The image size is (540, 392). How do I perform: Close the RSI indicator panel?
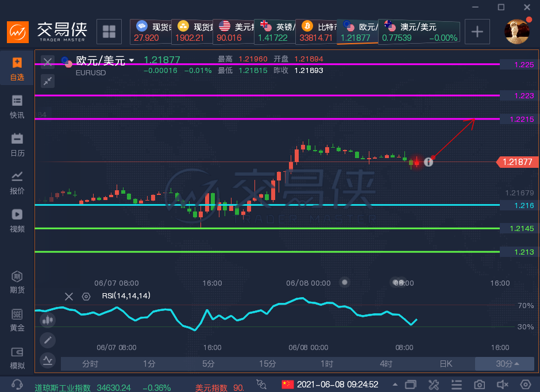tap(69, 296)
